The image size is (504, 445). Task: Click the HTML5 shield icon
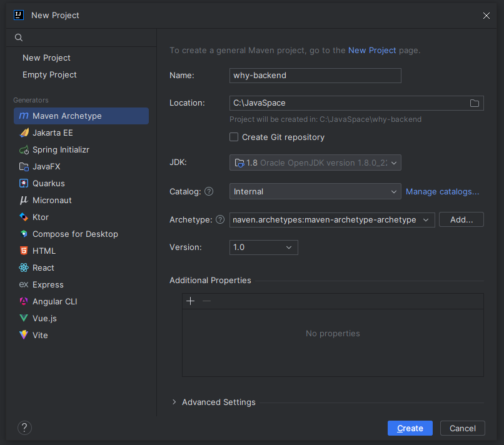coord(24,251)
